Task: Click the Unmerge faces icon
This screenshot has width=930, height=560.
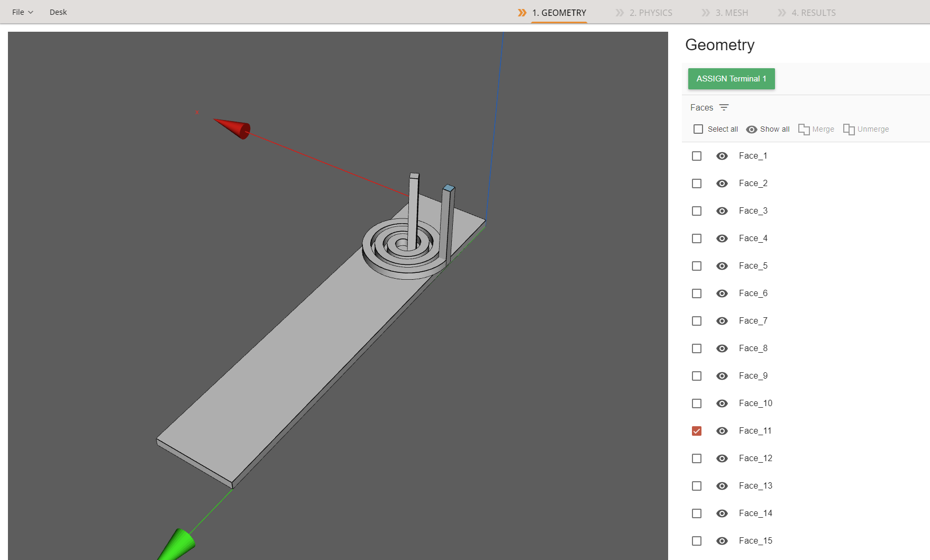Action: [x=849, y=130]
